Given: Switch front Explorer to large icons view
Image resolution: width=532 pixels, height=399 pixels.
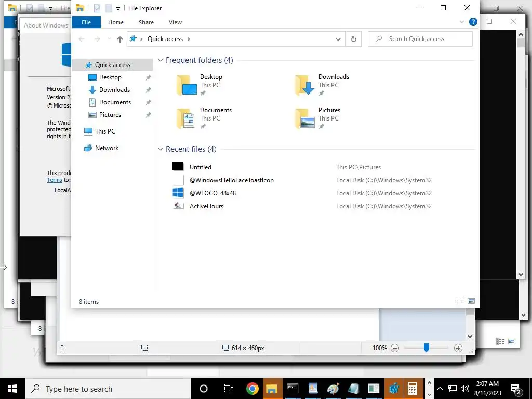Looking at the screenshot, I should 471,301.
